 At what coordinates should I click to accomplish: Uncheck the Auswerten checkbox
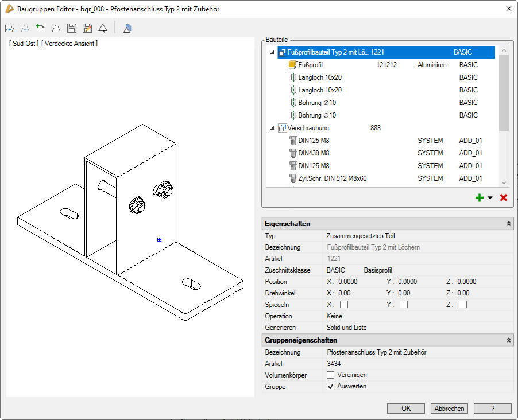coord(331,387)
